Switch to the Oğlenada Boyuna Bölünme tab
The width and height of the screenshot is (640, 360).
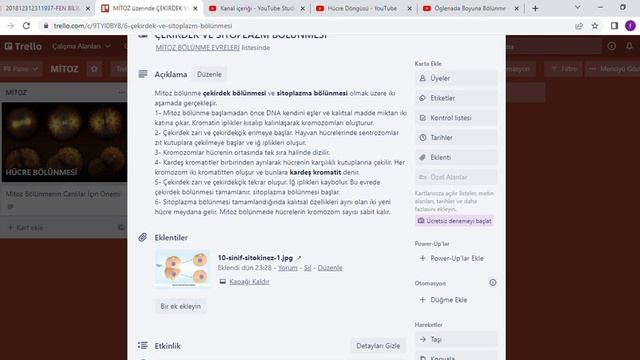coord(469,8)
